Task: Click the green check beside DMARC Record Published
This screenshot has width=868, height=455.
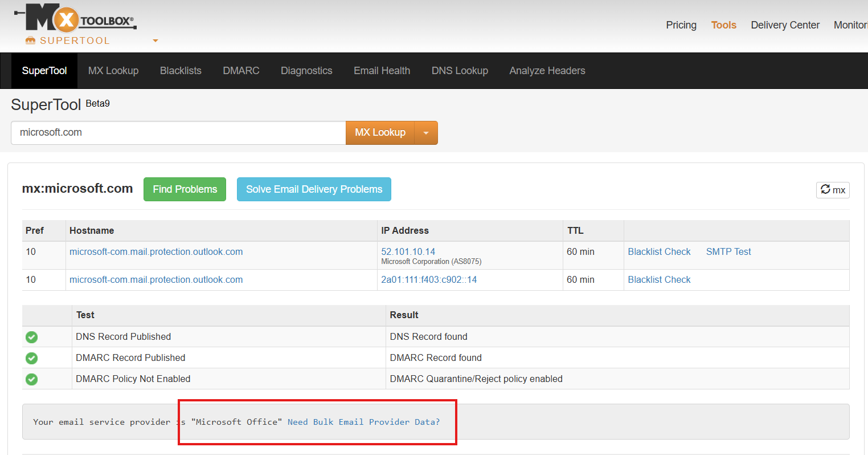Action: pyautogui.click(x=32, y=358)
